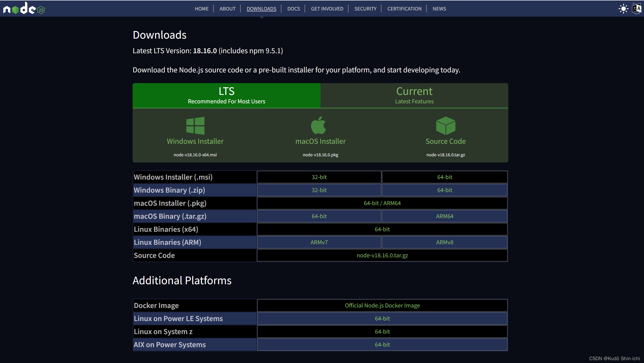Viewport: 644px width, 363px height.
Task: Click the Source Code link under cube
Action: tap(446, 141)
